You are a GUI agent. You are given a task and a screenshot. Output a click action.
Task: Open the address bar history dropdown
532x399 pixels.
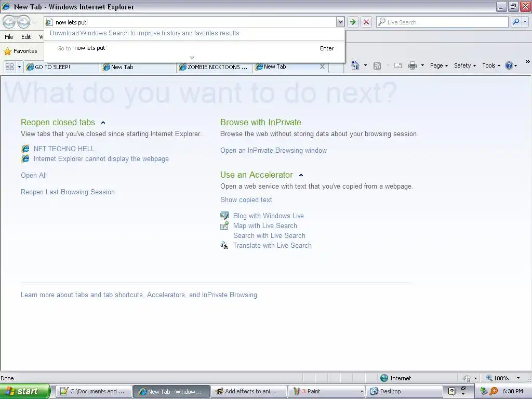point(340,22)
